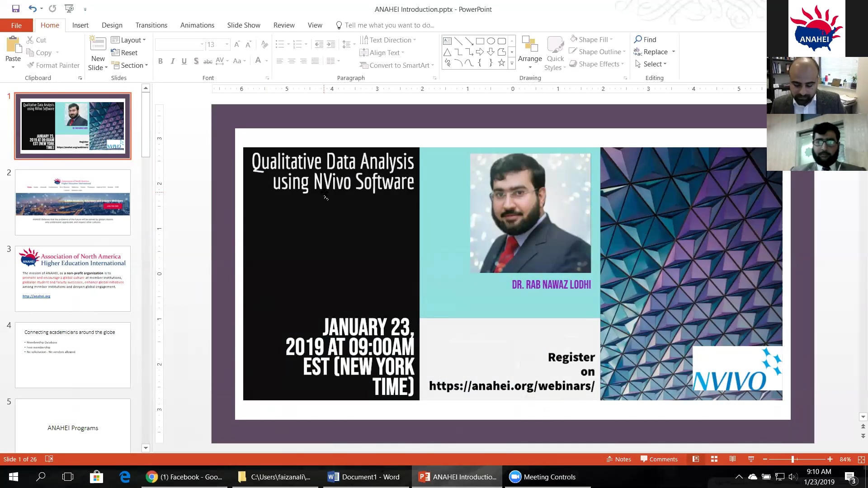Select the oval shape in shapes gallery

click(x=491, y=41)
